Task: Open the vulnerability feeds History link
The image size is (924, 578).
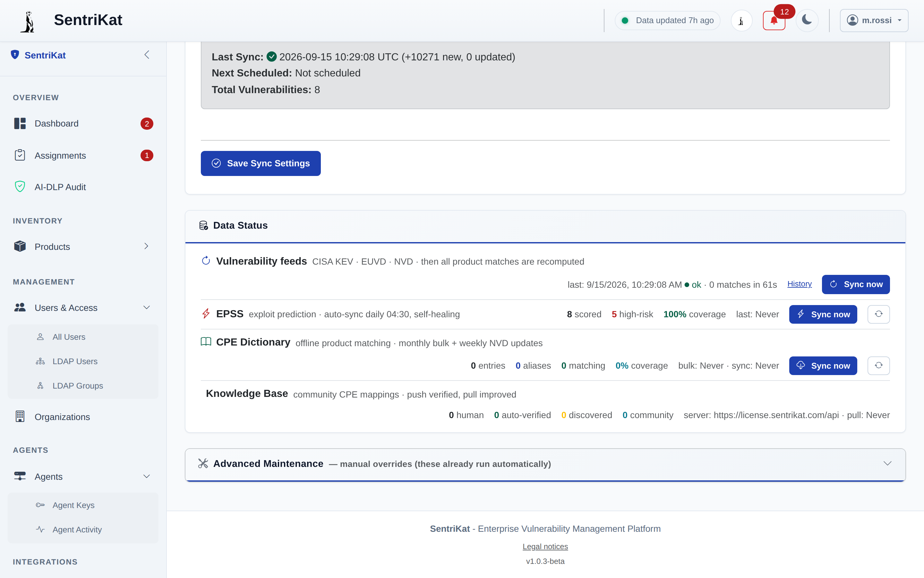Action: (x=800, y=284)
